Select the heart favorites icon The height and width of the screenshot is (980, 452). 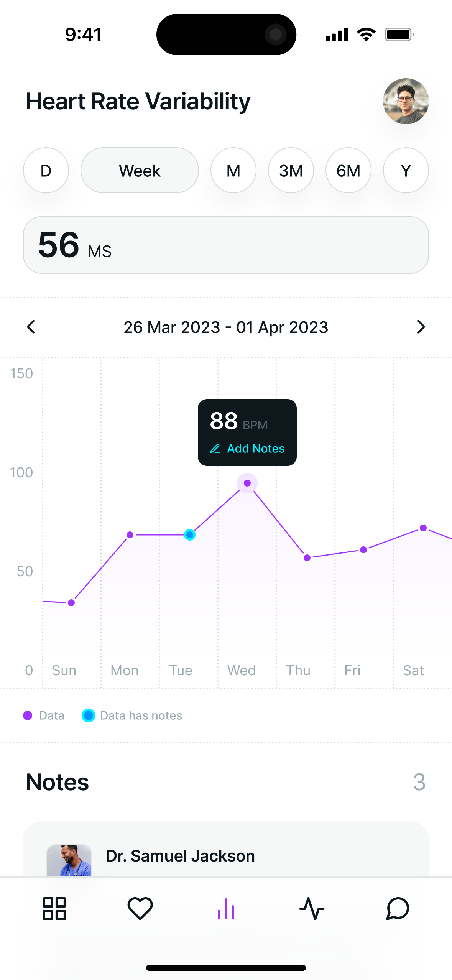140,908
